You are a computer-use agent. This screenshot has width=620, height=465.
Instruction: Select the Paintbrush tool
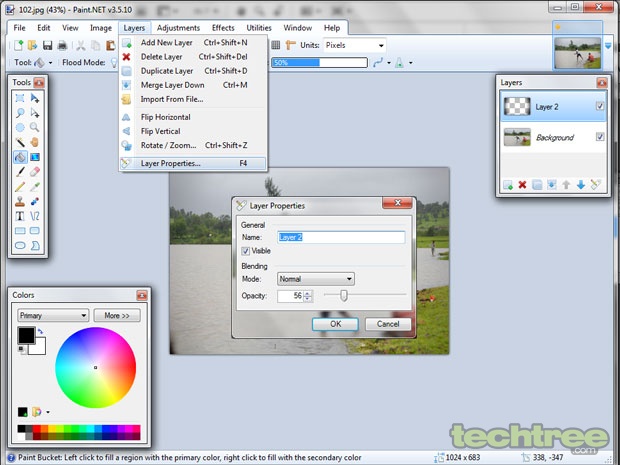[20, 172]
